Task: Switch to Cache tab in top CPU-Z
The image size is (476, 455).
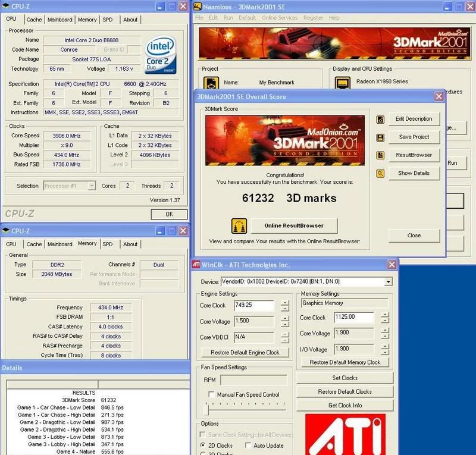Action: point(34,20)
